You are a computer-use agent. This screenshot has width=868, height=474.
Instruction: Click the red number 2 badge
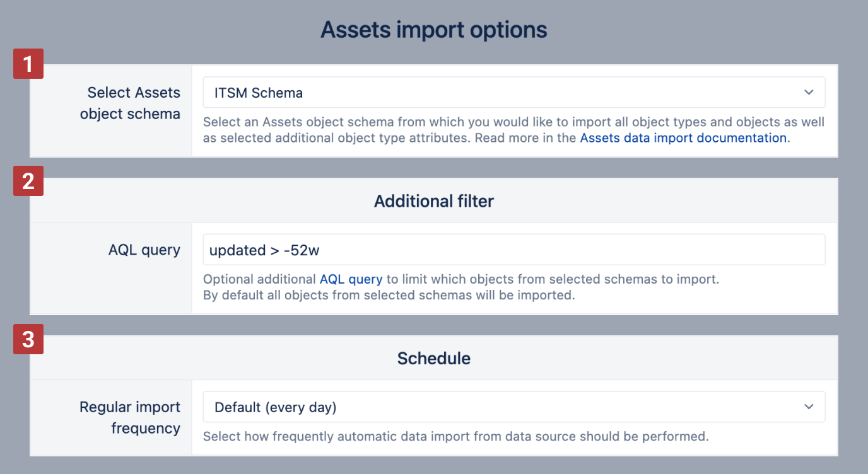[x=28, y=182]
